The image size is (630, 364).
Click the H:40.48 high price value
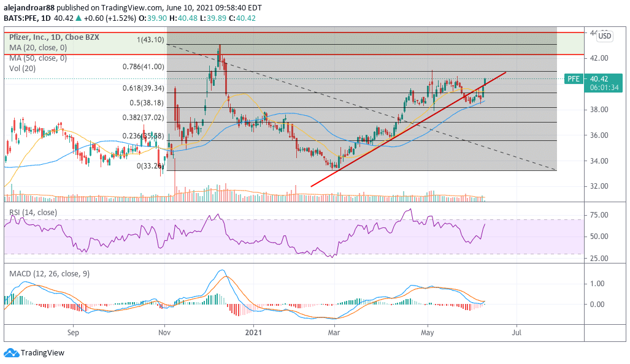tap(183, 18)
